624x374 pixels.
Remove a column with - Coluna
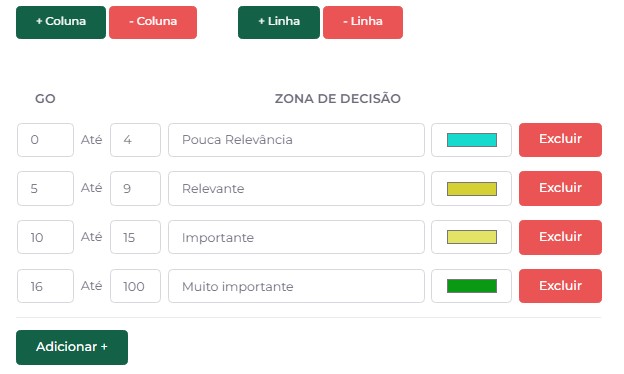(x=153, y=22)
